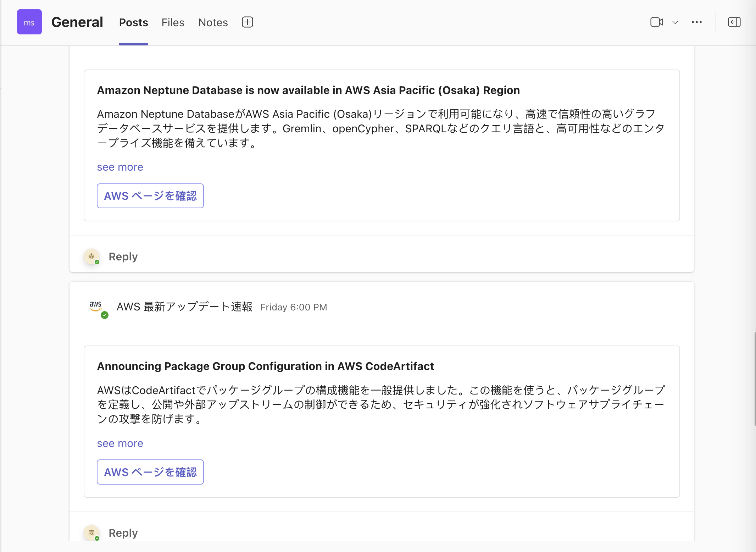756x552 pixels.
Task: Click the Announcing Package Group Configuration headline
Action: (265, 366)
